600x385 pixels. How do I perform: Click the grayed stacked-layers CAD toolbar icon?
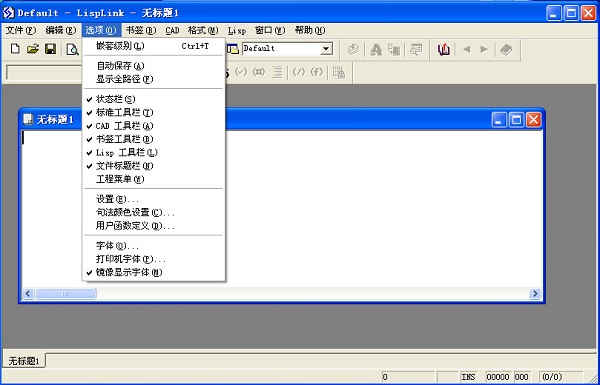click(x=353, y=49)
